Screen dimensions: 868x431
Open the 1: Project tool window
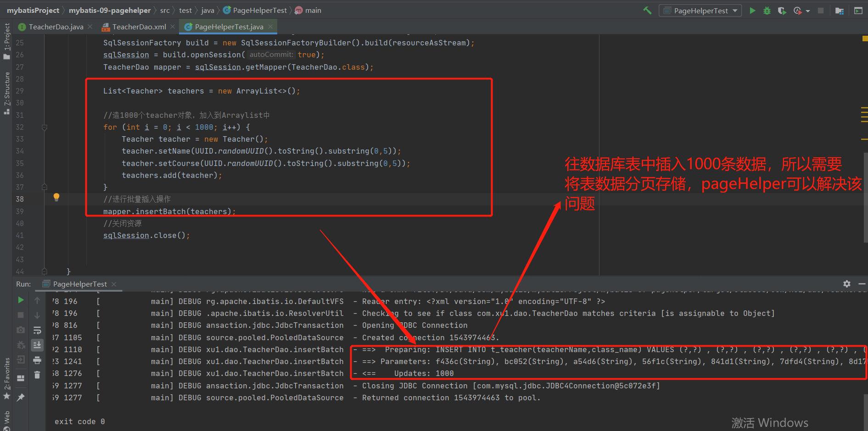[6, 41]
